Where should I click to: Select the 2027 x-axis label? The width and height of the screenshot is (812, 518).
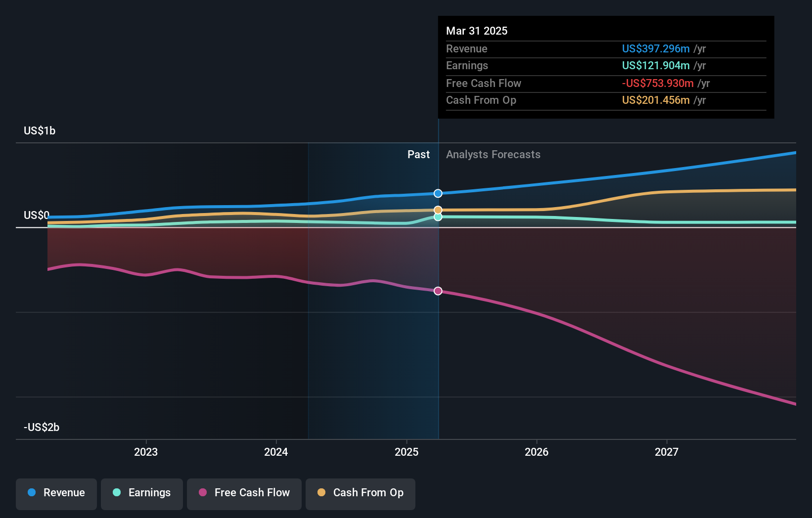tap(667, 452)
